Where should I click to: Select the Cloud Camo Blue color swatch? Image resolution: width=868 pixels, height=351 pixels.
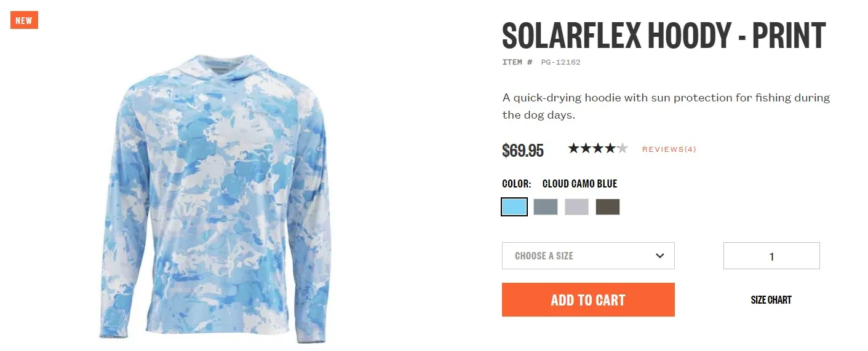(514, 207)
